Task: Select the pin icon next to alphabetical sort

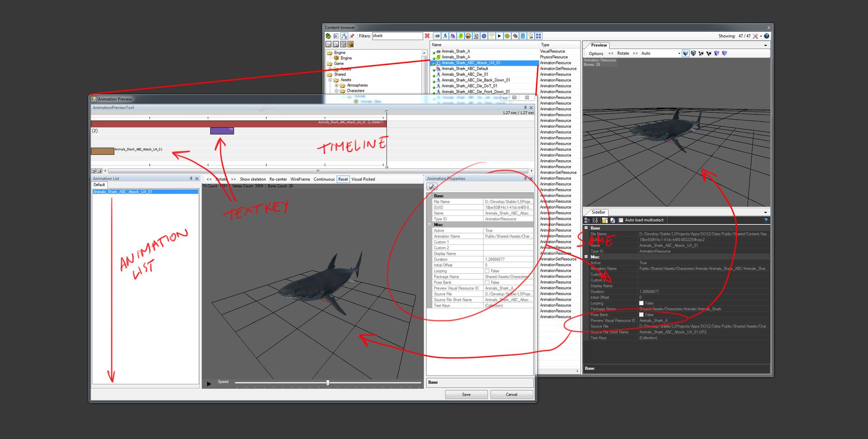Action: tap(352, 36)
